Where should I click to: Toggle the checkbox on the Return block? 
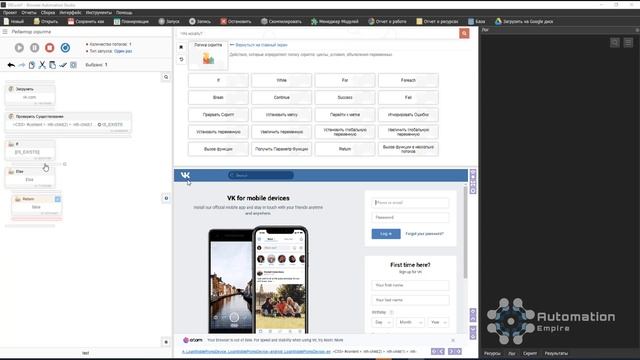[x=58, y=199]
